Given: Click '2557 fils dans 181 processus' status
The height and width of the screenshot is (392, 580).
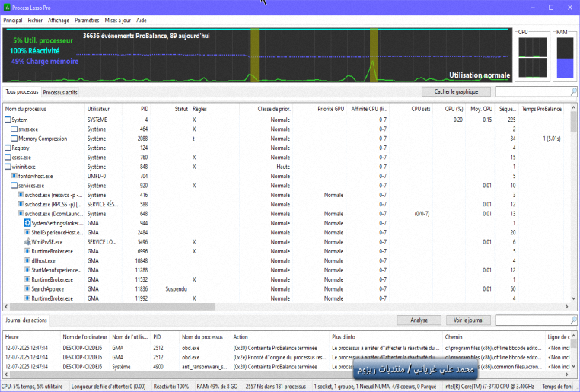Looking at the screenshot, I should click(x=276, y=387).
